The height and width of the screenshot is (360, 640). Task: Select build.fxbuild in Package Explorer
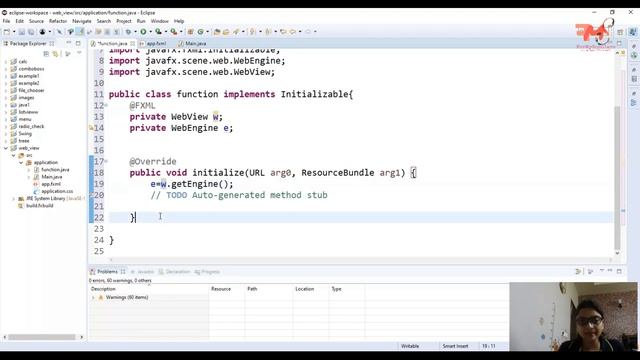(40, 206)
